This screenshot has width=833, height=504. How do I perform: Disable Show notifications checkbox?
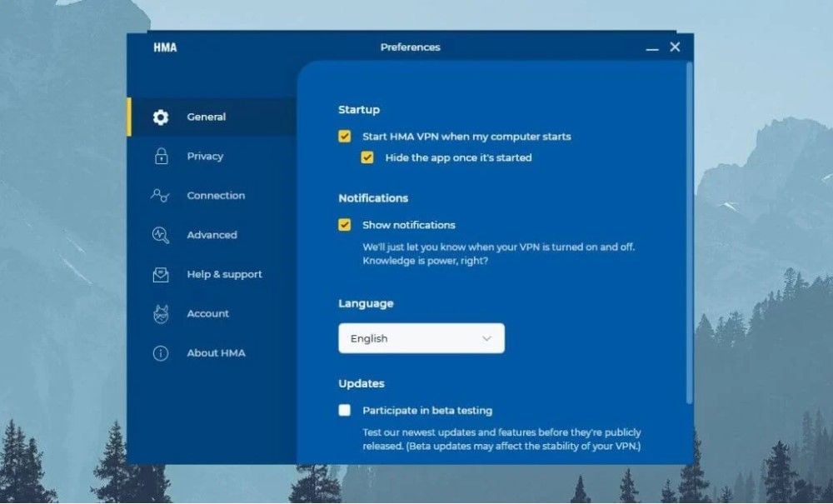(x=344, y=225)
